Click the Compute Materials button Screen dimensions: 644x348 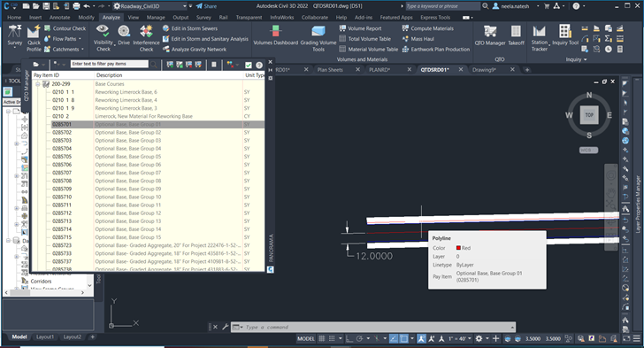(427, 28)
